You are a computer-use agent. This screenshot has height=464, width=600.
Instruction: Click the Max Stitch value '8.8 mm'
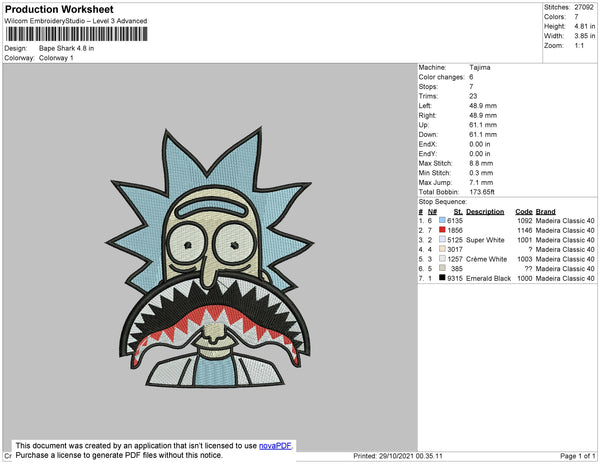(x=481, y=163)
